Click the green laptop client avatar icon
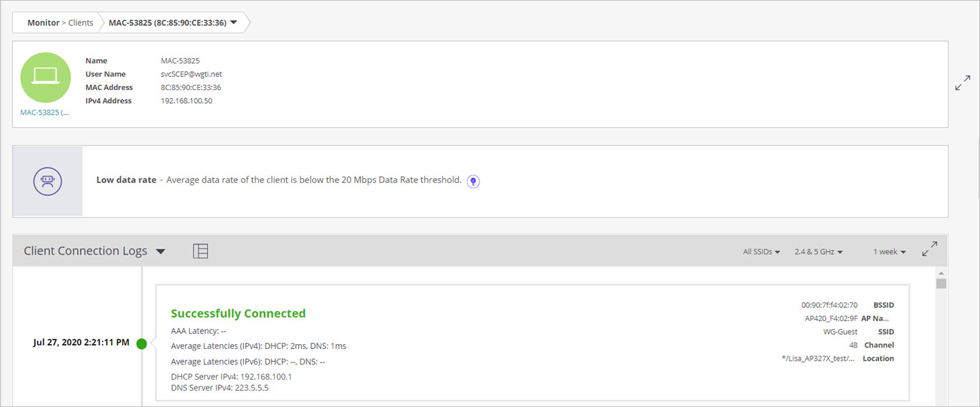Viewport: 980px width, 407px height. [45, 77]
